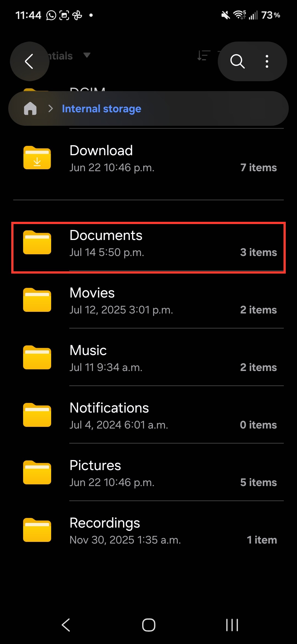Open search with the magnifier icon
This screenshot has width=297, height=644.
pyautogui.click(x=237, y=61)
